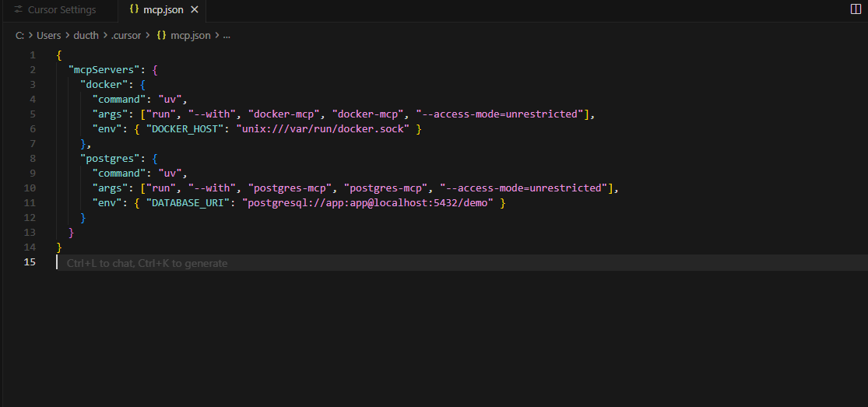Open the ducth folder breadcrumb
Image resolution: width=868 pixels, height=407 pixels.
[x=86, y=36]
